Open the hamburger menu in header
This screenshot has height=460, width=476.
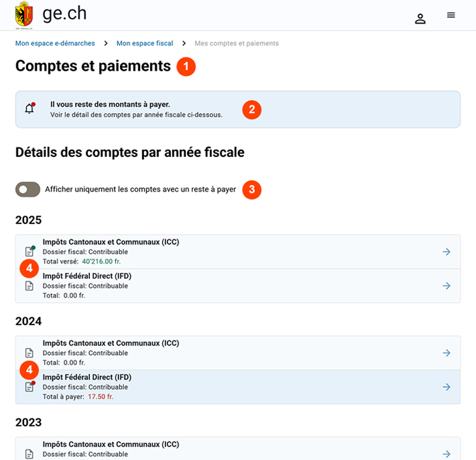[451, 15]
